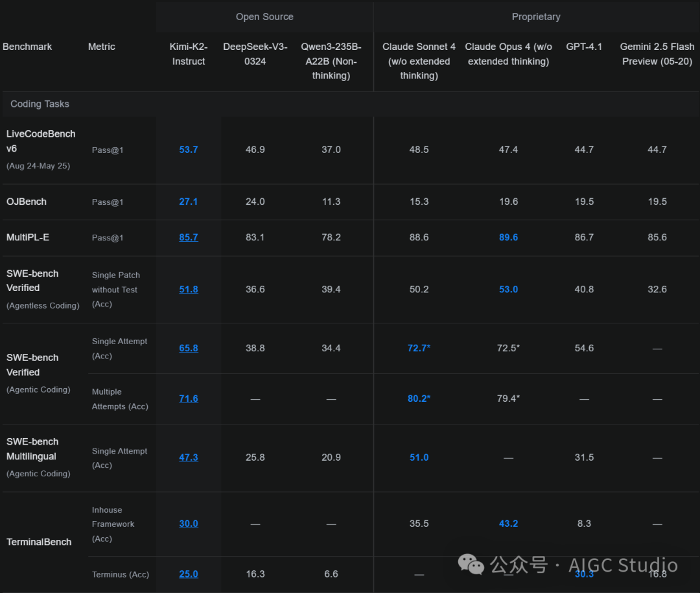This screenshot has height=593, width=700.
Task: Select the 6.6 Terminus Qwen3 score
Action: (331, 574)
